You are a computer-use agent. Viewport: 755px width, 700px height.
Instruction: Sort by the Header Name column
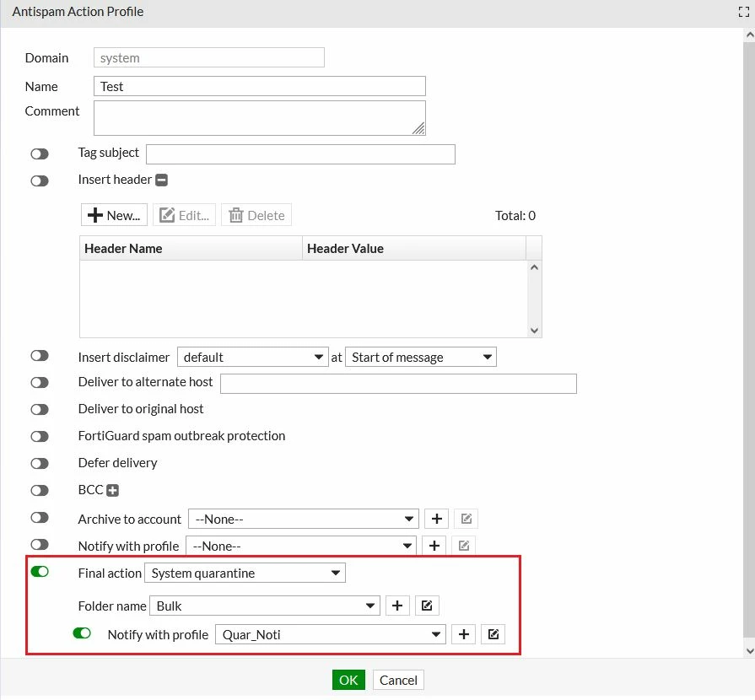point(191,249)
